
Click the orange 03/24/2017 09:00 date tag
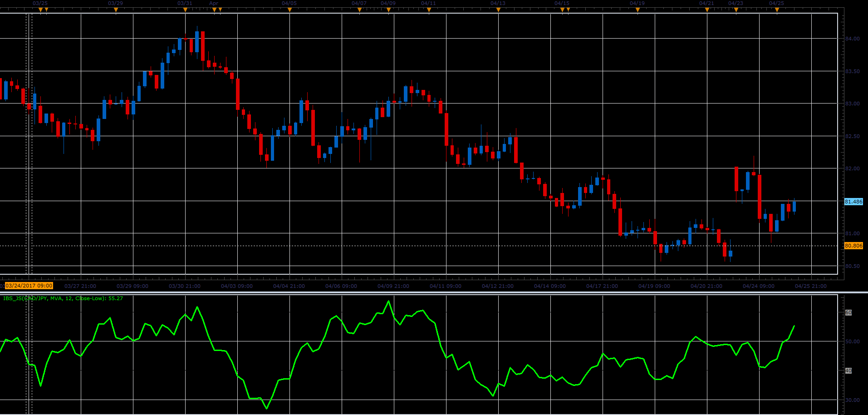[29, 286]
